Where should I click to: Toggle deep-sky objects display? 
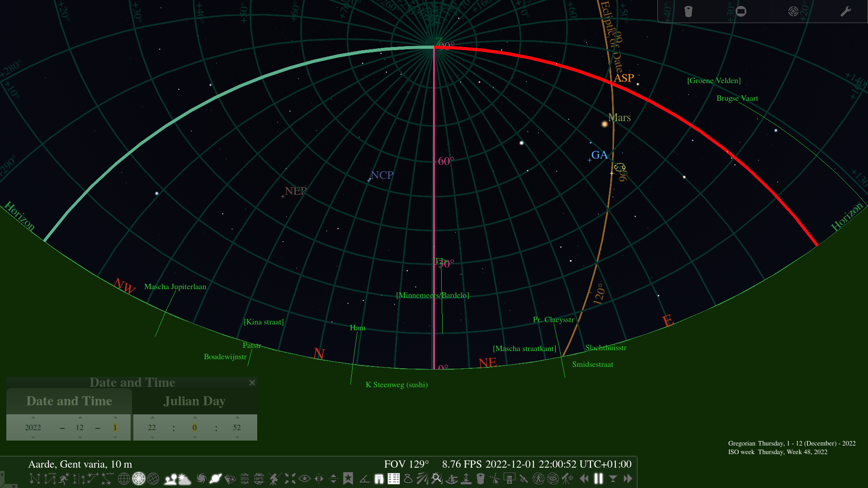pos(202,478)
